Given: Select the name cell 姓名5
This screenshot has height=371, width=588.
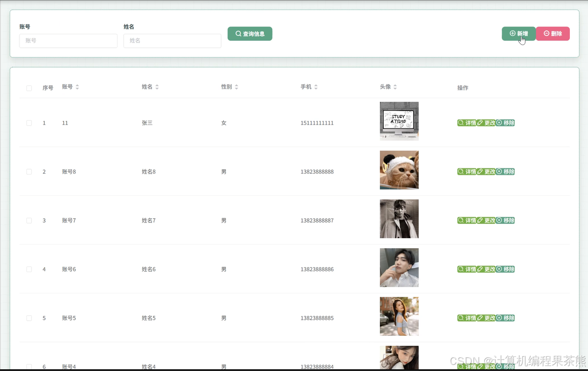Looking at the screenshot, I should (x=149, y=318).
